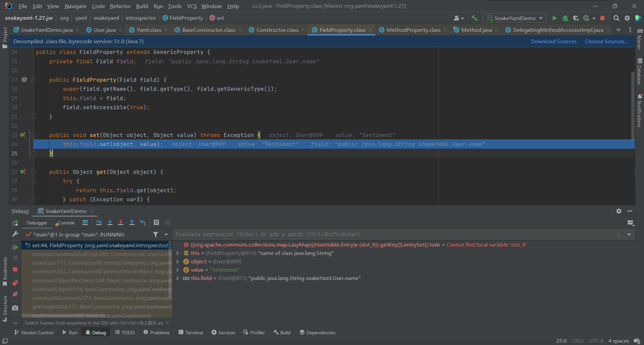Open the VCS menu
The image size is (644, 345).
coord(192,6)
